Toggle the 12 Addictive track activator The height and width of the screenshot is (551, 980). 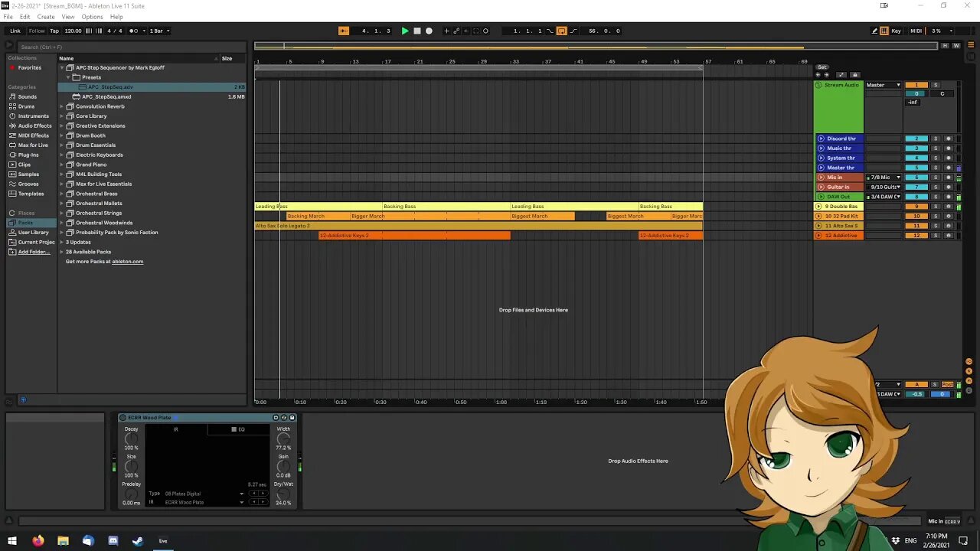pos(916,236)
